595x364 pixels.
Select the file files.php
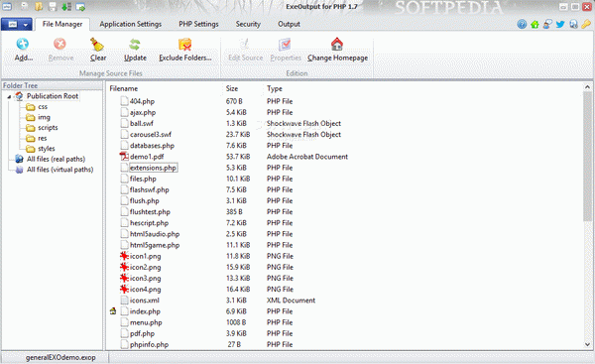pos(143,179)
